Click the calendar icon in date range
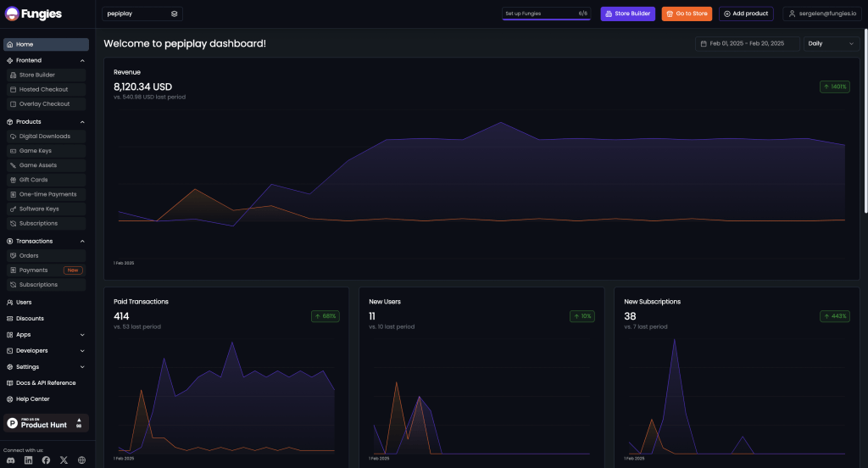 click(704, 44)
